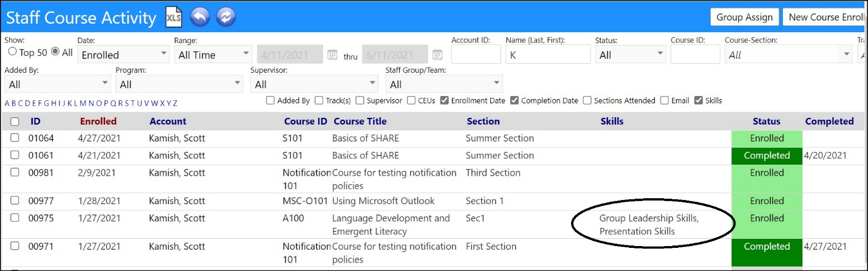This screenshot has width=868, height=271.
Task: Click Enrolled status for ID 01064
Action: point(767,139)
